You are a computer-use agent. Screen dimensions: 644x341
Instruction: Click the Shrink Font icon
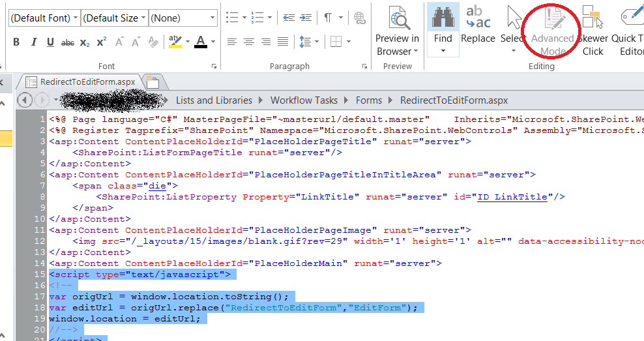[136, 42]
